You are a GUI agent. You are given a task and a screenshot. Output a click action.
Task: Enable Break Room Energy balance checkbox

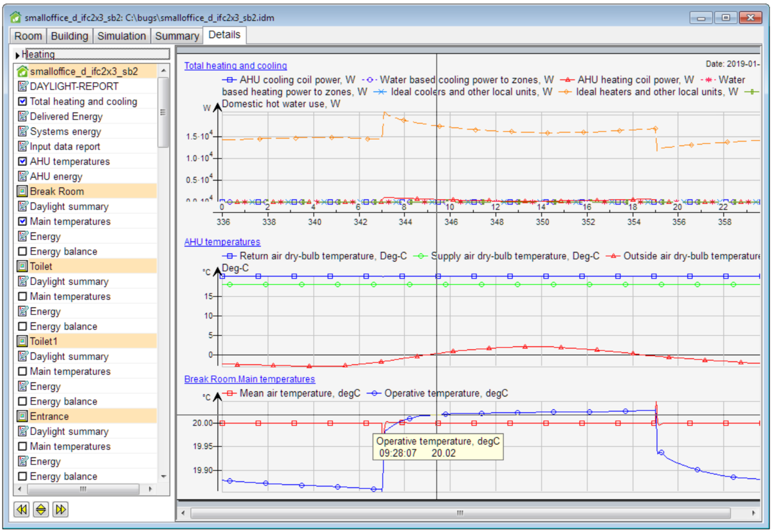pyautogui.click(x=23, y=251)
